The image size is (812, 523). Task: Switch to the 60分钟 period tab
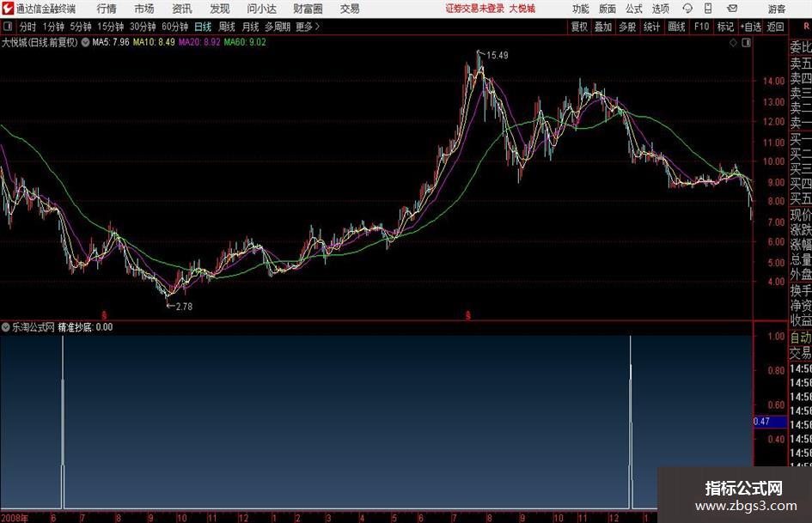[x=175, y=27]
